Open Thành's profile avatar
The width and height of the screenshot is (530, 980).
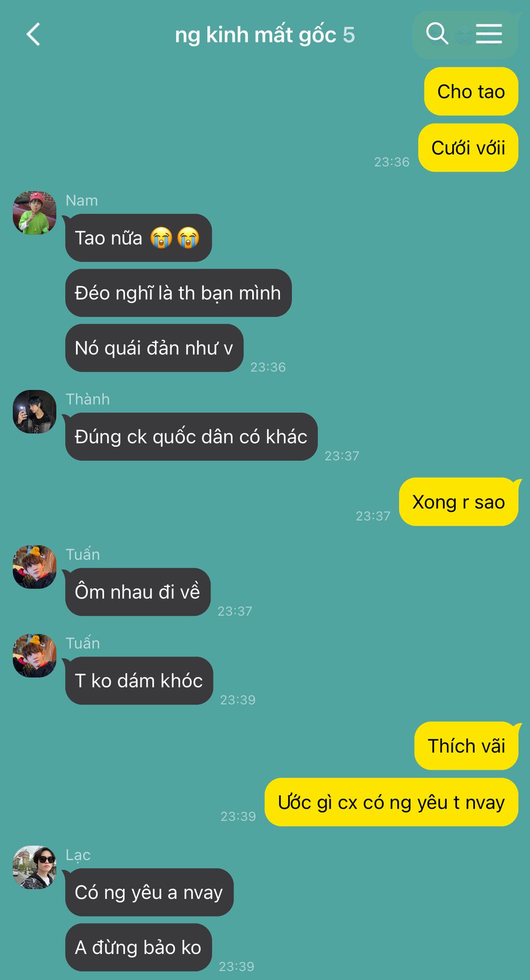coord(35,411)
